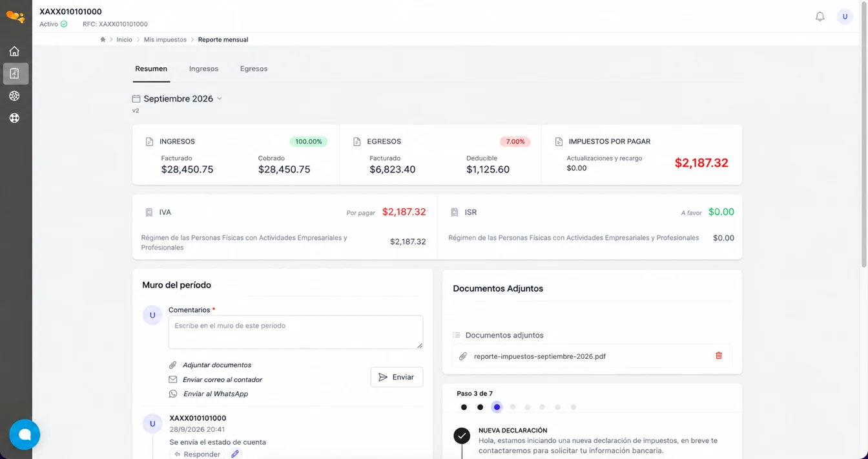Select the tax report sidebar icon
Viewport: 868px width, 459px height.
(15, 74)
